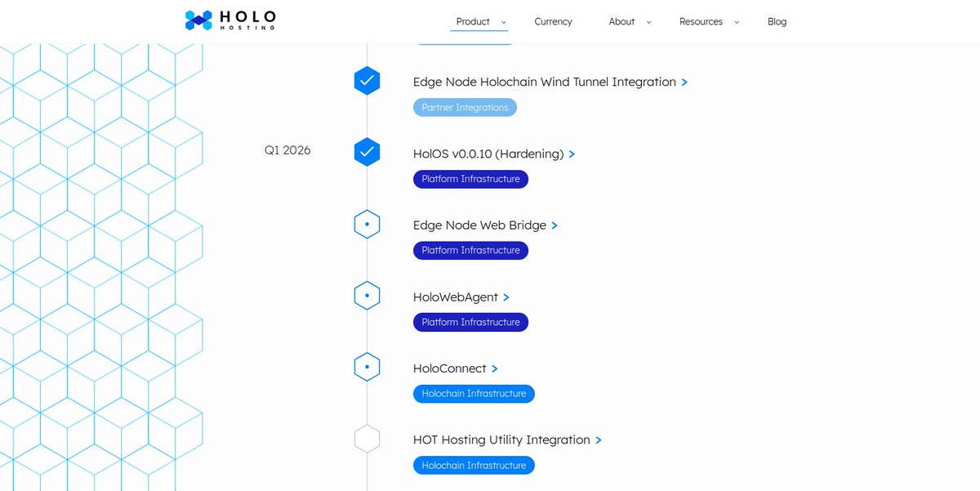Click the empty hexagon next to HOT Hosting Utility Integration

367,438
